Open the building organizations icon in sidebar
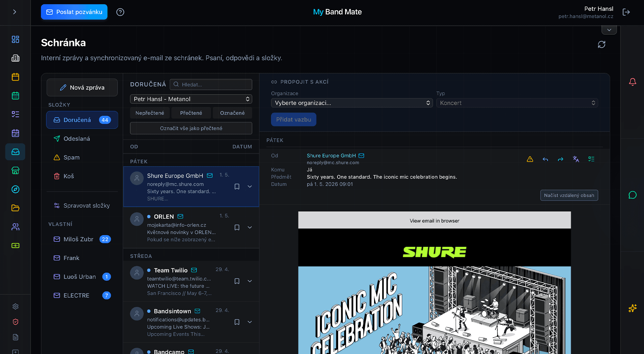644x354 pixels. pos(15,58)
